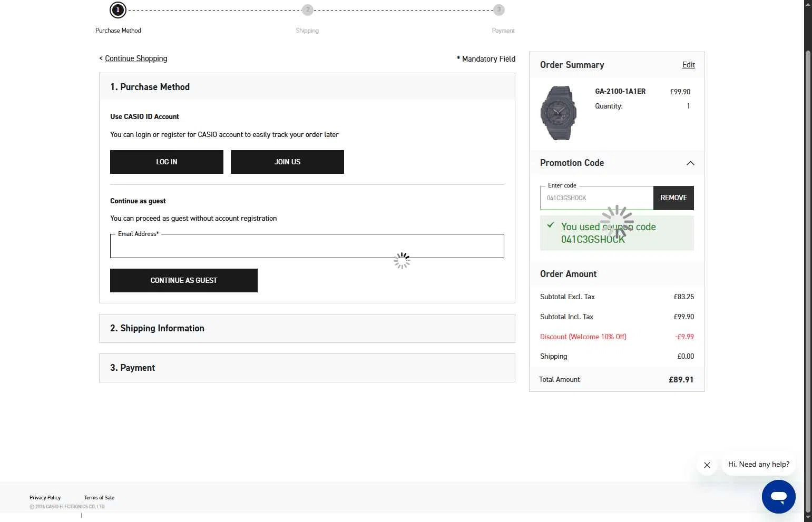Click the page vertical scrollbar

(808, 282)
